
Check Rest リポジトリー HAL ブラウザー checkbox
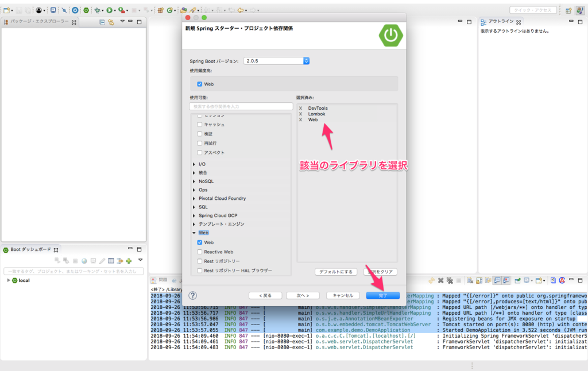point(199,270)
